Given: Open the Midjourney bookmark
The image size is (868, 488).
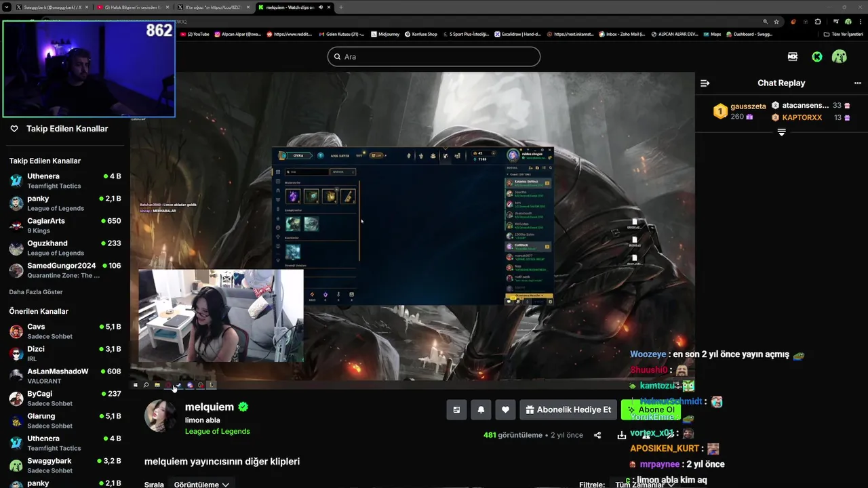Looking at the screenshot, I should click(x=385, y=34).
